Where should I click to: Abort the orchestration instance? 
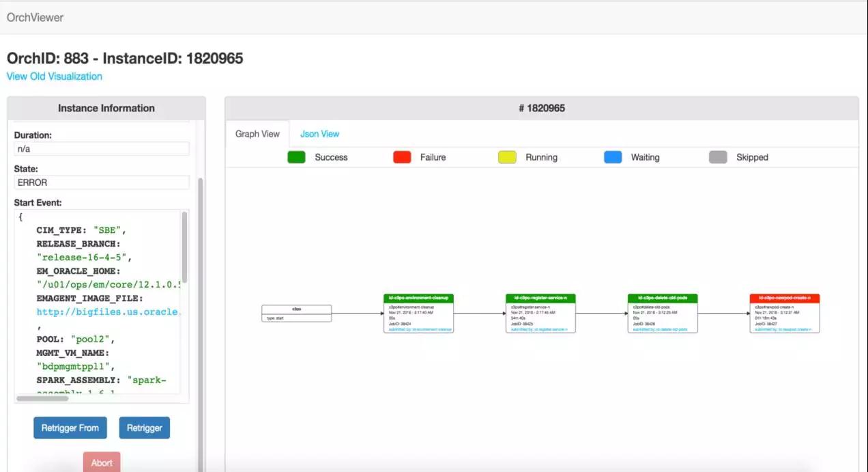pos(102,462)
